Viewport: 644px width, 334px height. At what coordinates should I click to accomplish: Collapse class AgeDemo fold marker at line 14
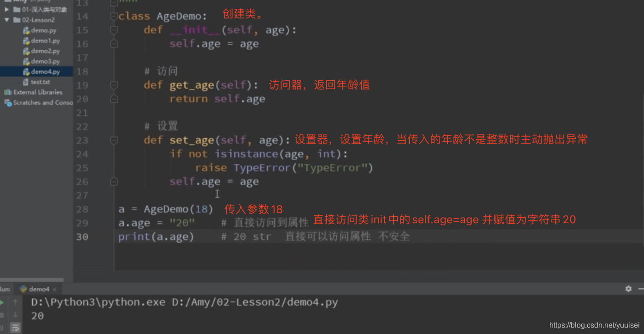(x=114, y=17)
